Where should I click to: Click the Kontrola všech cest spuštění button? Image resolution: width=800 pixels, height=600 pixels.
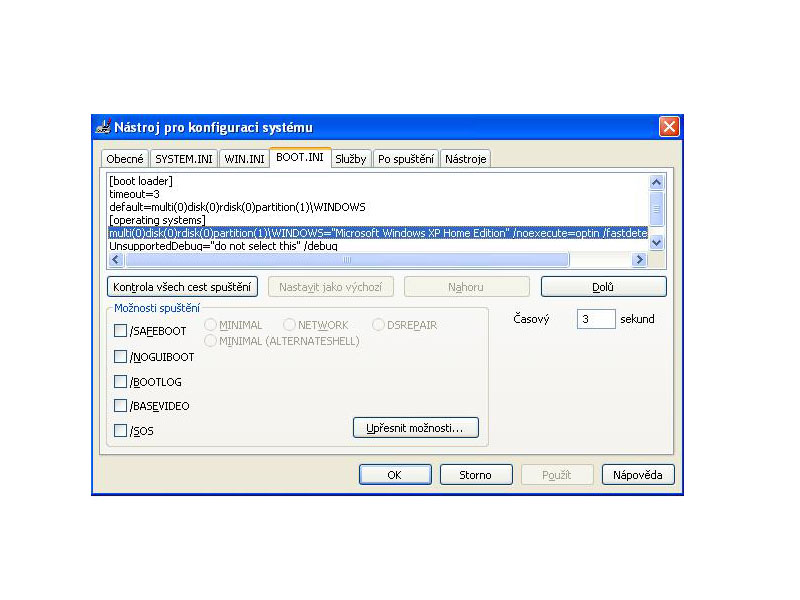click(x=183, y=287)
